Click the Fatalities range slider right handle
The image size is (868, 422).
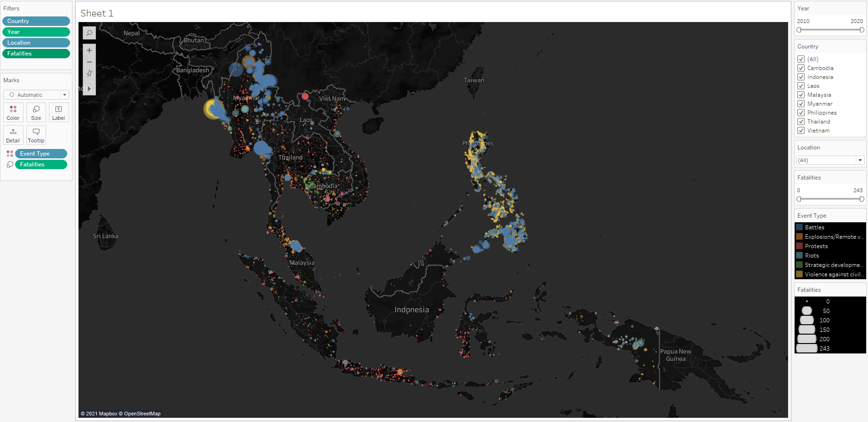click(x=861, y=199)
